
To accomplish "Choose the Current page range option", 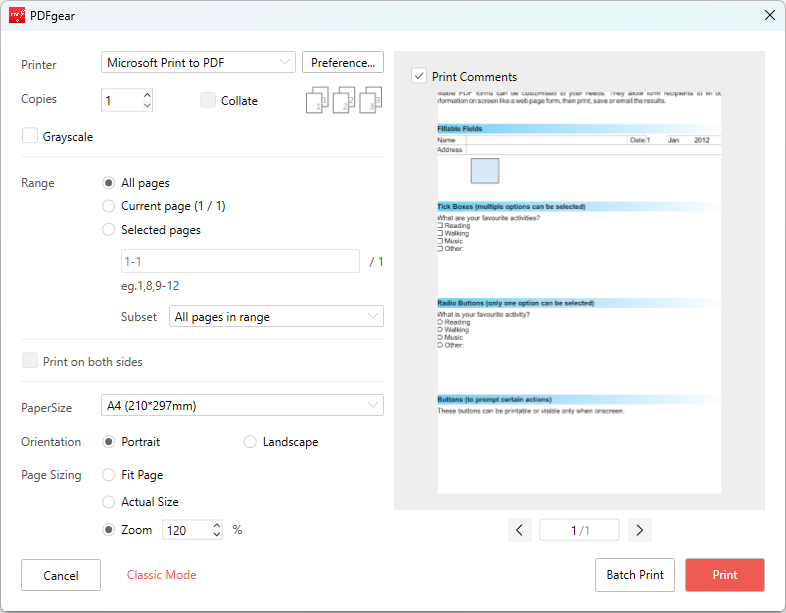I will point(109,206).
